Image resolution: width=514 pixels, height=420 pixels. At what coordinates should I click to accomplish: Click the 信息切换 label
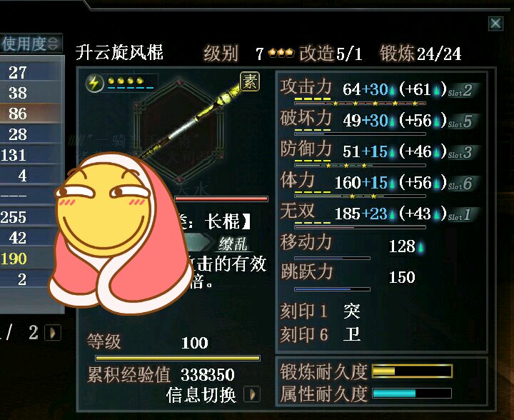click(x=201, y=395)
